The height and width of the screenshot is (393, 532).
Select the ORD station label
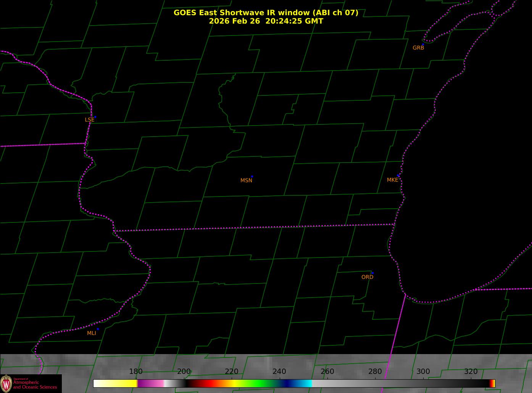[367, 277]
